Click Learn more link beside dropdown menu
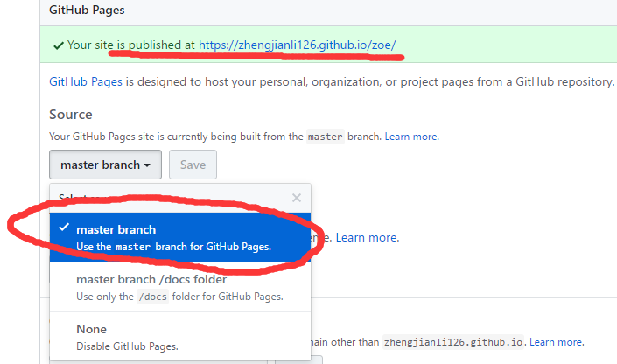Viewport: 617px width, 364px height. tap(368, 237)
